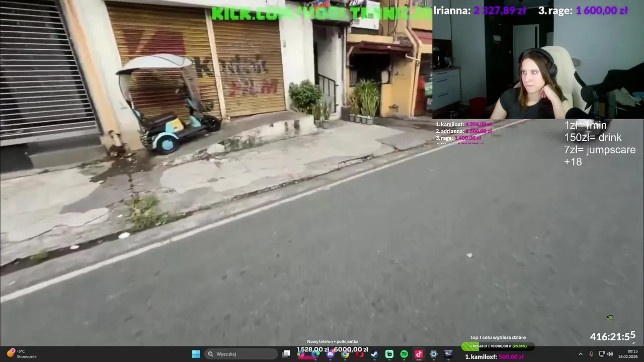The image size is (644, 362).
Task: Open Discord from the taskbar
Action: [x=330, y=354]
